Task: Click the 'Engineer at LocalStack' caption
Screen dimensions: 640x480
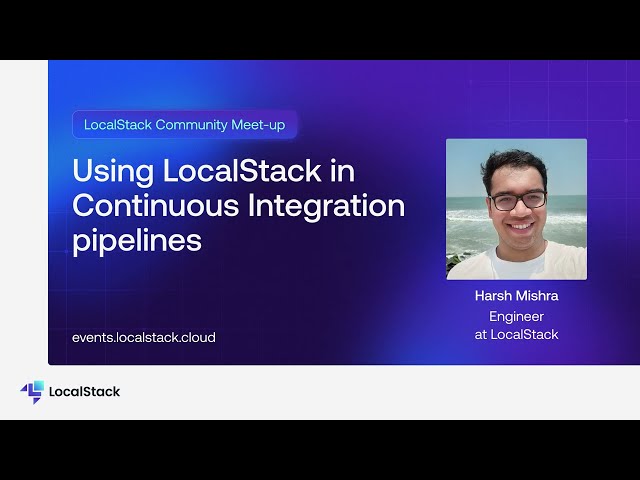Action: click(x=516, y=325)
